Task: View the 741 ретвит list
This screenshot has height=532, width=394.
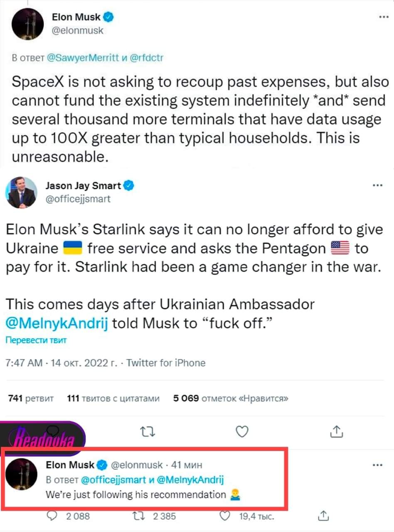Action: pyautogui.click(x=31, y=399)
